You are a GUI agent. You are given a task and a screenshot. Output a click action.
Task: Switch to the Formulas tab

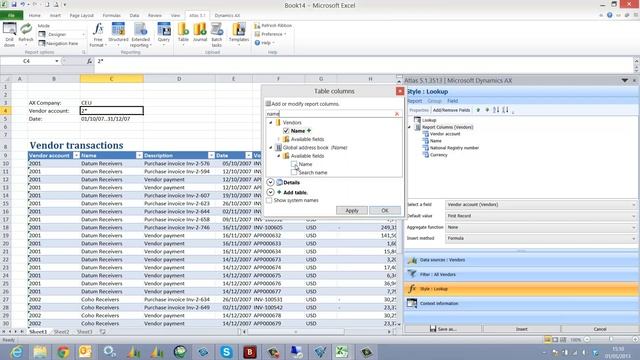[x=111, y=16]
